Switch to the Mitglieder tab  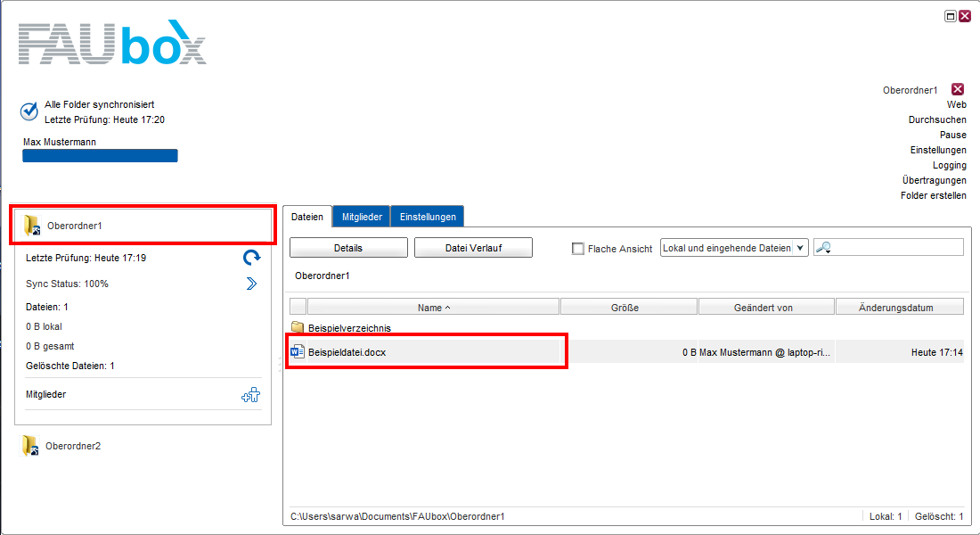click(x=362, y=217)
